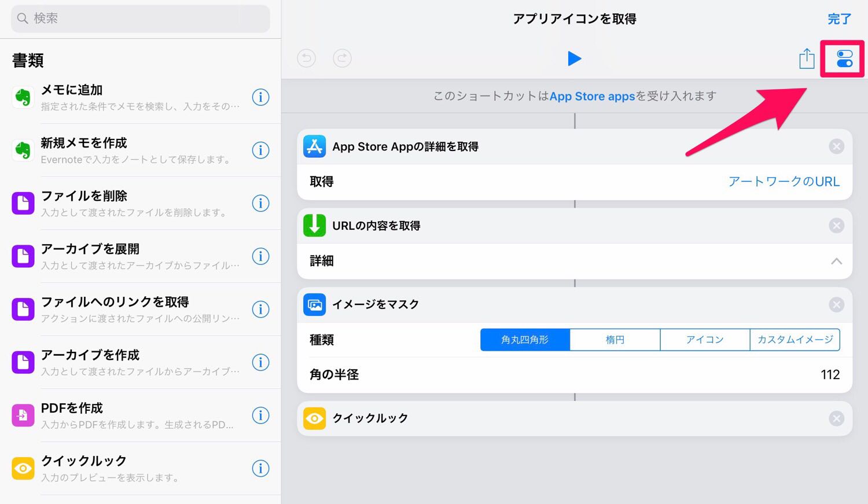Click the undo arrow
This screenshot has width=868, height=504.
tap(306, 58)
